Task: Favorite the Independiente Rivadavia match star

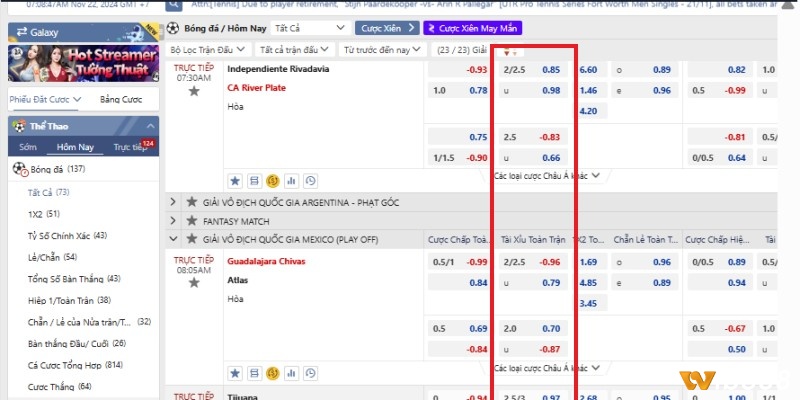Action: pyautogui.click(x=194, y=91)
